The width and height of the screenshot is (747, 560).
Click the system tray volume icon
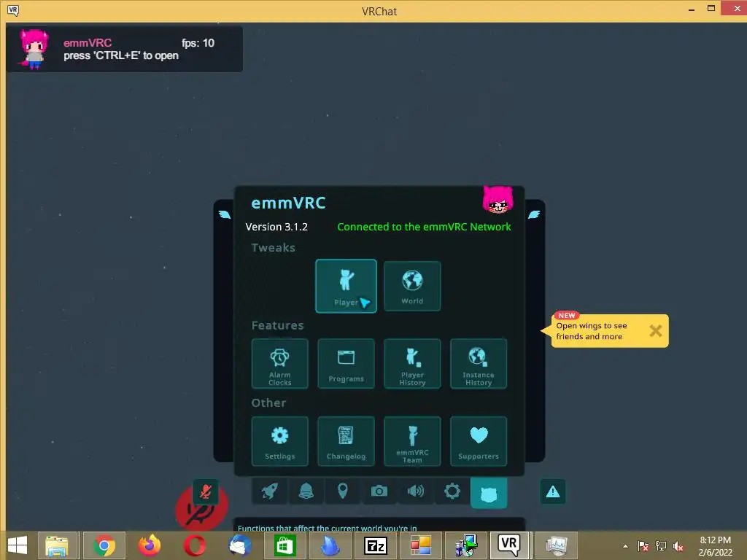coord(678,546)
